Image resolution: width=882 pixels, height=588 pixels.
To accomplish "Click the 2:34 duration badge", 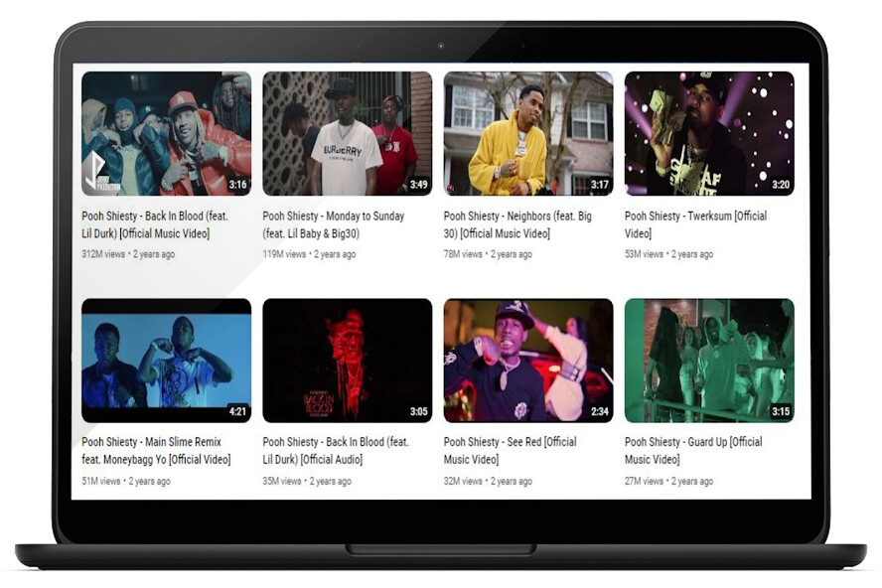I will (x=599, y=411).
